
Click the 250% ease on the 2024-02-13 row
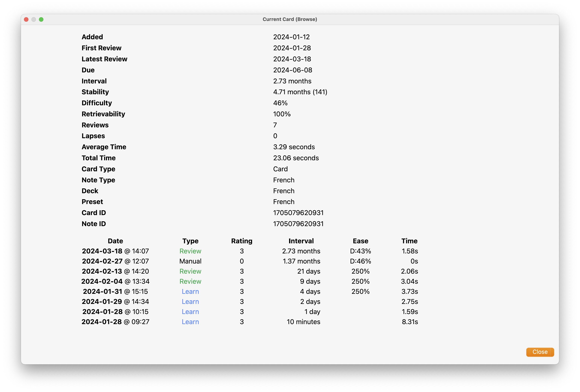pyautogui.click(x=360, y=271)
